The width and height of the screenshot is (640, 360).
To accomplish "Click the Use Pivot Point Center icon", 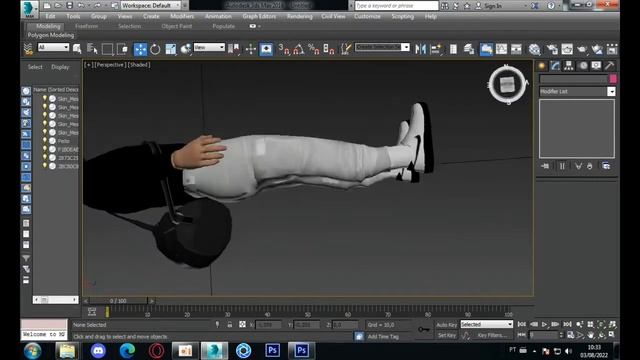I will [x=233, y=49].
